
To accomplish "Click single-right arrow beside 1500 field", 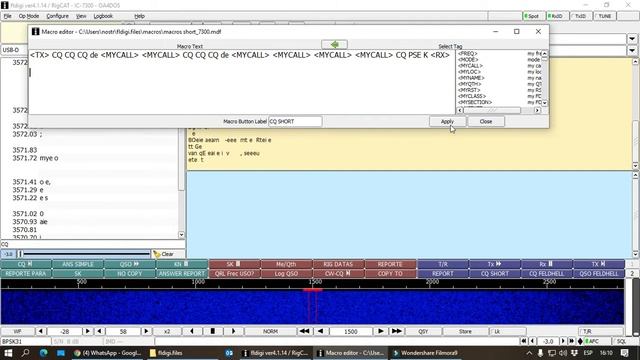I will tap(380, 331).
